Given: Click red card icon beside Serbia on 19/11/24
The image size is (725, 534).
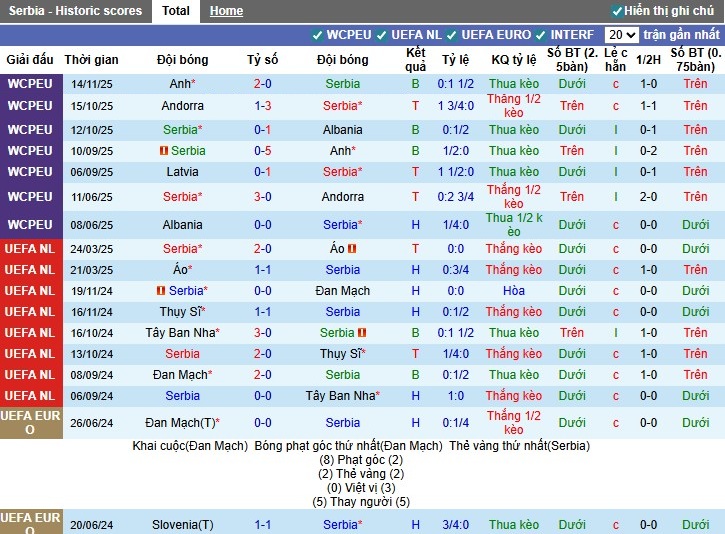Looking at the screenshot, I should click(x=161, y=291).
